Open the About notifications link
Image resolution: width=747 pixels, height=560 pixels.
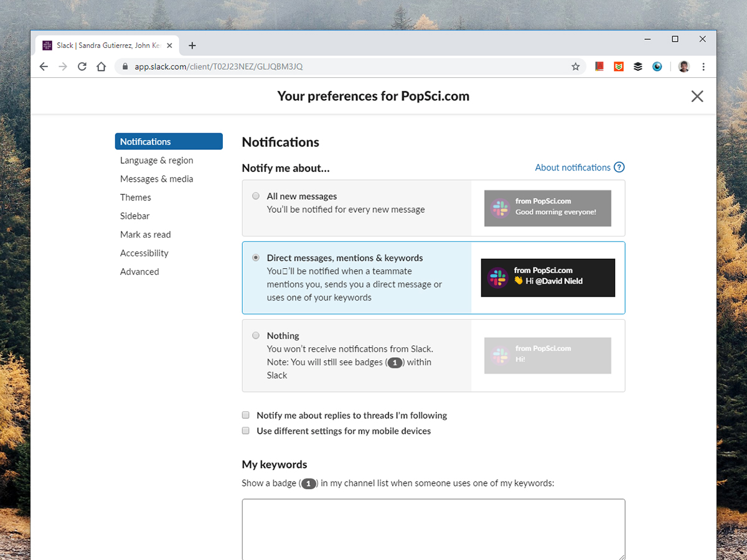pos(572,167)
